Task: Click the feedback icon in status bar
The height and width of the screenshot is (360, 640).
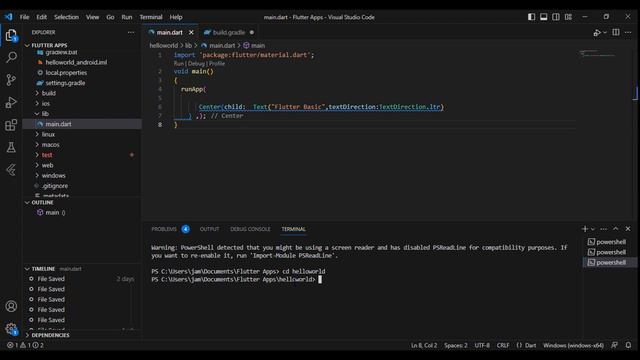Action: pyautogui.click(x=615, y=345)
